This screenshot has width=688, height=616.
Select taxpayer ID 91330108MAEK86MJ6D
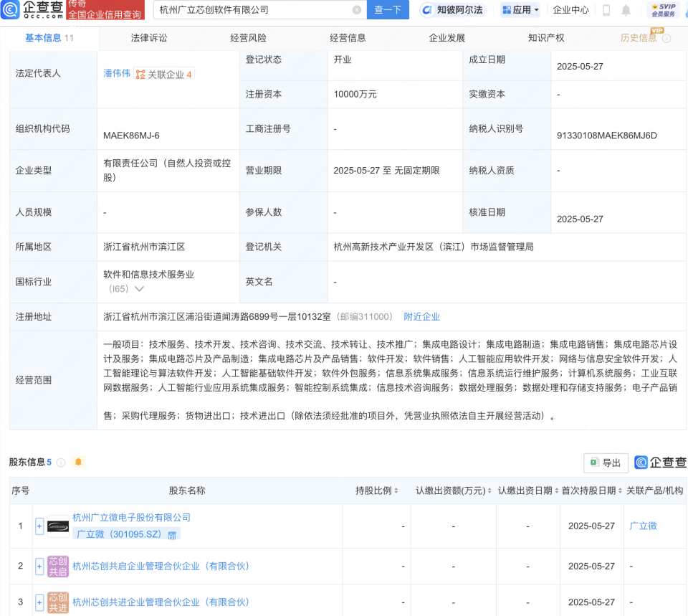click(x=606, y=136)
